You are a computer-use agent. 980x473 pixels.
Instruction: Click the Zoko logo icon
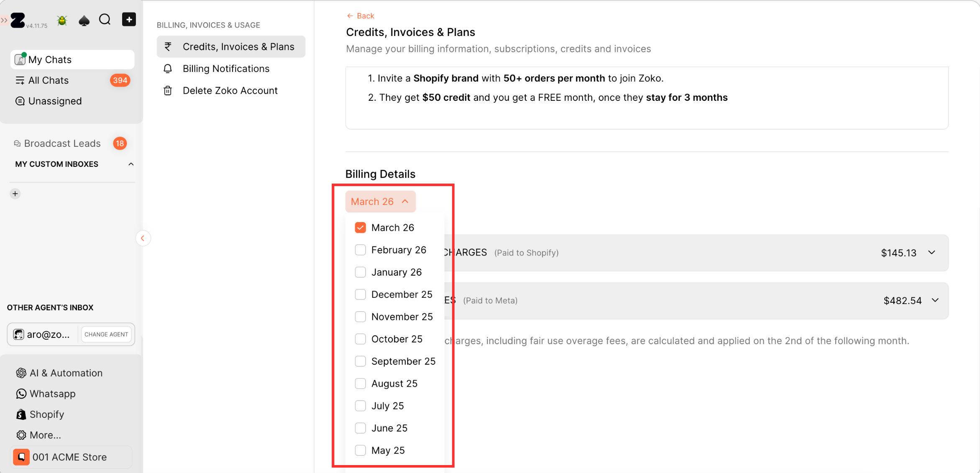[18, 20]
